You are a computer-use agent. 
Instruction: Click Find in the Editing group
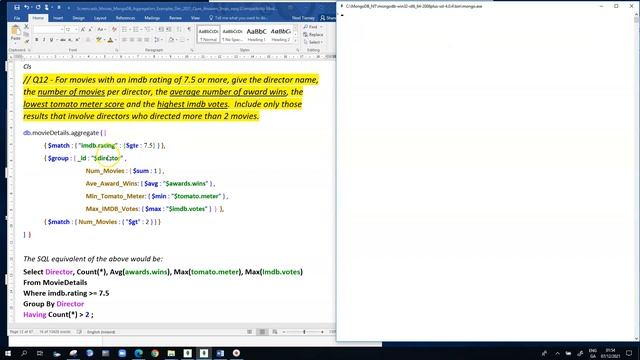pyautogui.click(x=313, y=27)
